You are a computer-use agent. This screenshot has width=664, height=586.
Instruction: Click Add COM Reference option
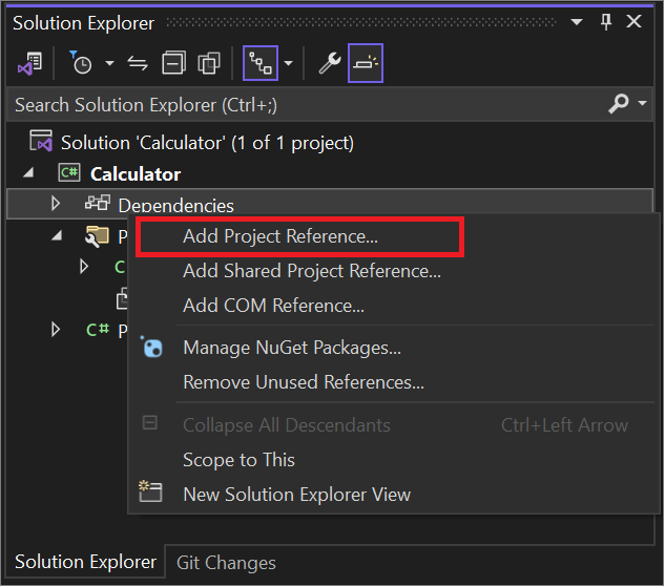273,305
